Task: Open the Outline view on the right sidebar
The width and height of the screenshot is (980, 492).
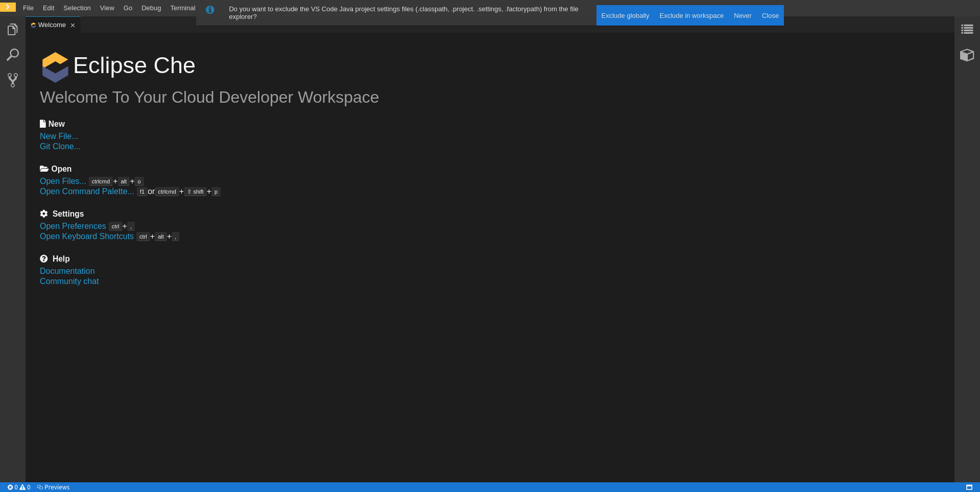Action: pyautogui.click(x=967, y=29)
